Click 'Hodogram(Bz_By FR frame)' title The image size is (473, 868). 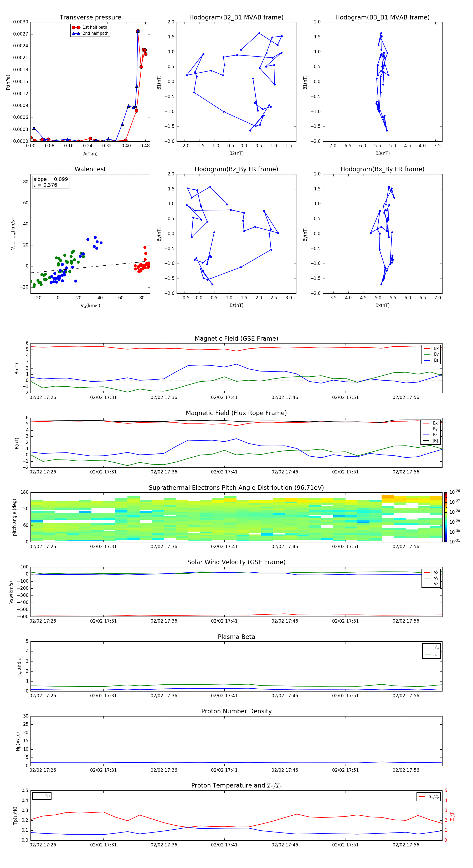click(x=236, y=169)
